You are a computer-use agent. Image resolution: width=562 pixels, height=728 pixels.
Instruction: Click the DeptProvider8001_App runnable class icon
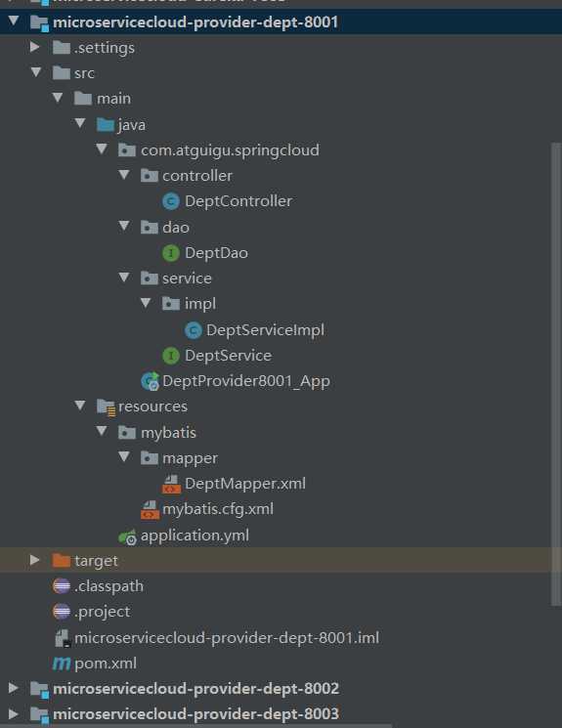pos(150,381)
